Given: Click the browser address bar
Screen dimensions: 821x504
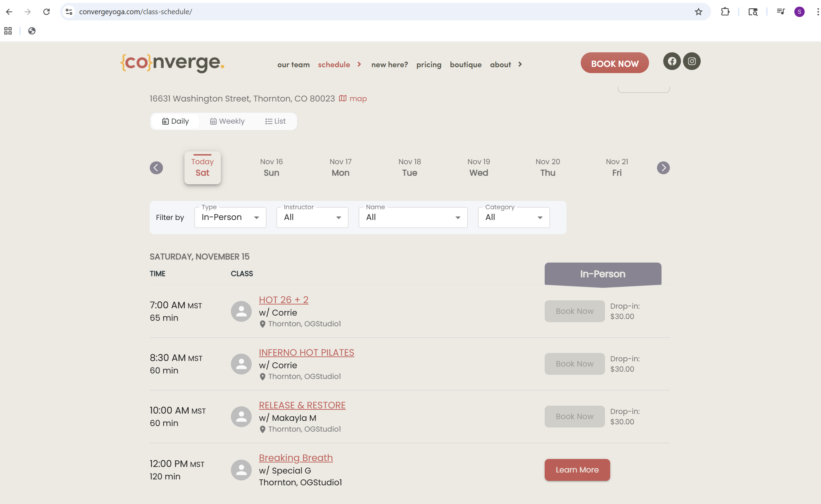Looking at the screenshot, I should (347, 12).
